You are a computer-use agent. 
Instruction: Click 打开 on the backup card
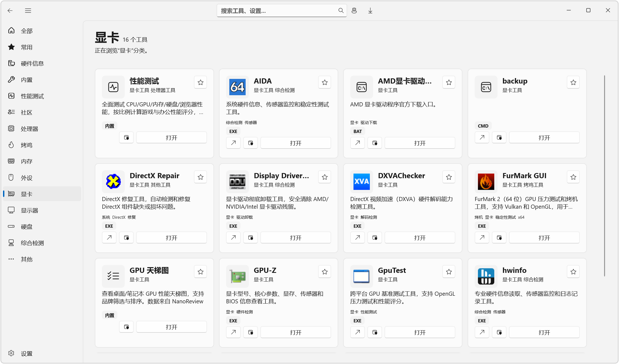[x=544, y=138]
